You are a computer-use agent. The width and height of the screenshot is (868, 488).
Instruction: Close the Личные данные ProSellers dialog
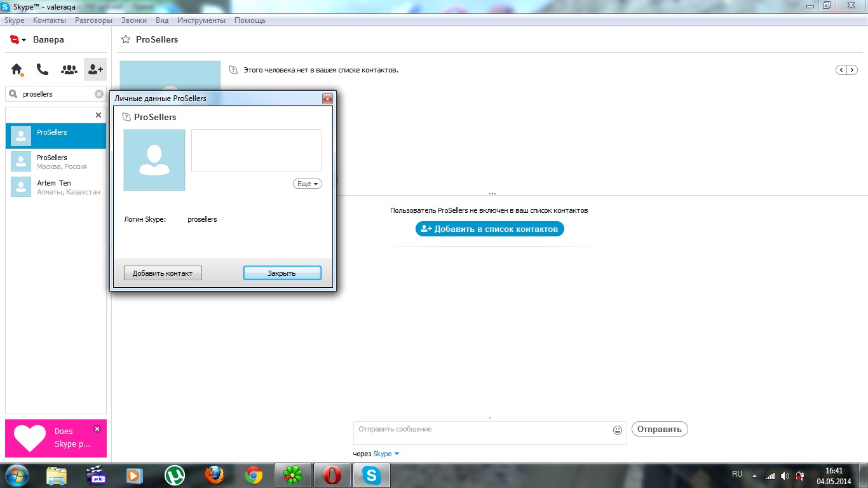327,98
